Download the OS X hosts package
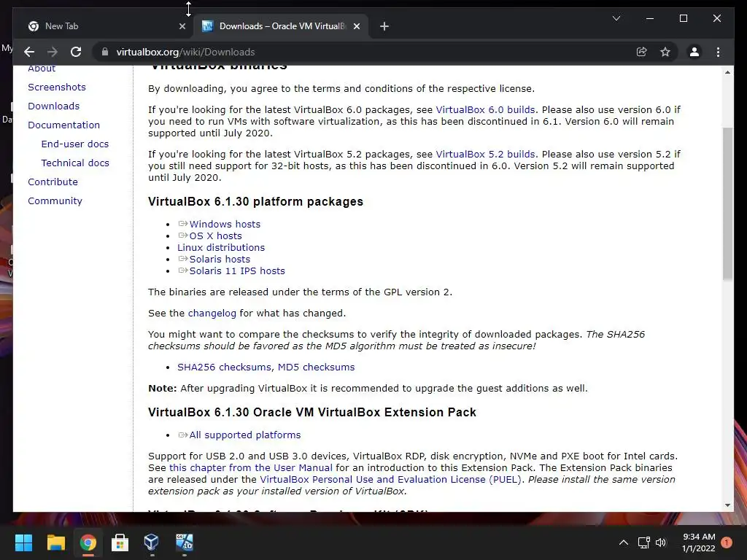Viewport: 747px width, 560px height. 215,236
